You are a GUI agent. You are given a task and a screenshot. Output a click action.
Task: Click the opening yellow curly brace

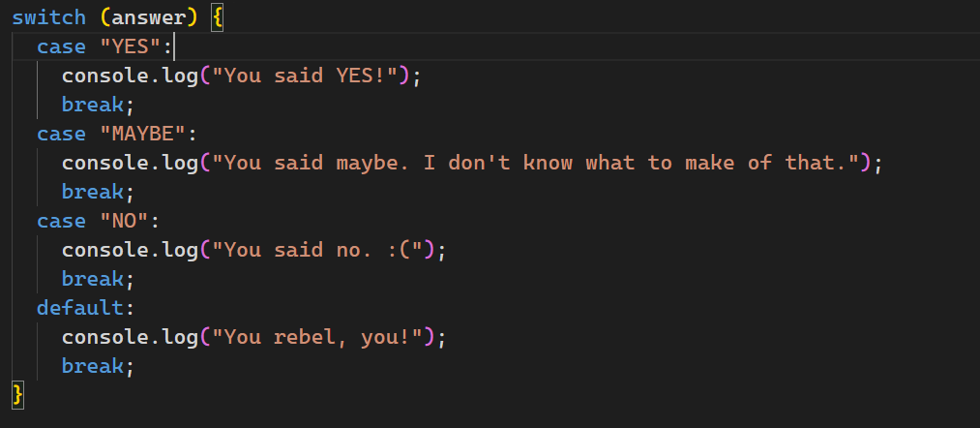tap(217, 18)
